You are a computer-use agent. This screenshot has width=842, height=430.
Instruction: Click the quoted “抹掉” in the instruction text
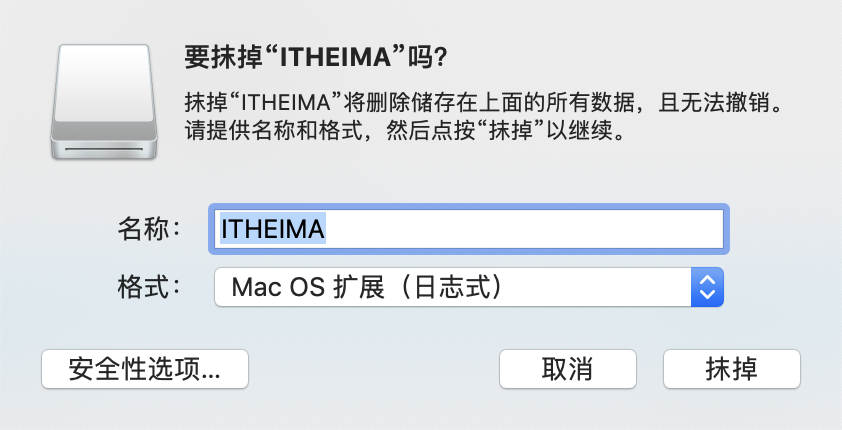point(510,130)
